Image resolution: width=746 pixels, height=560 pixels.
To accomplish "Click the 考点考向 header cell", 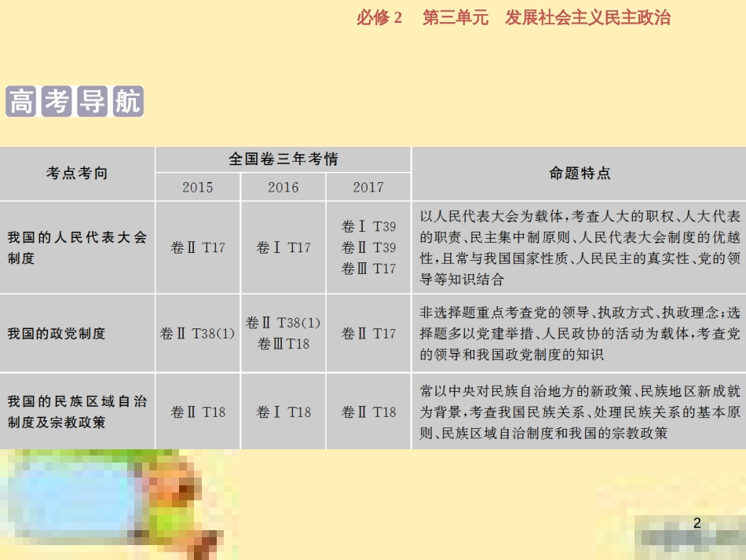I will pyautogui.click(x=76, y=174).
